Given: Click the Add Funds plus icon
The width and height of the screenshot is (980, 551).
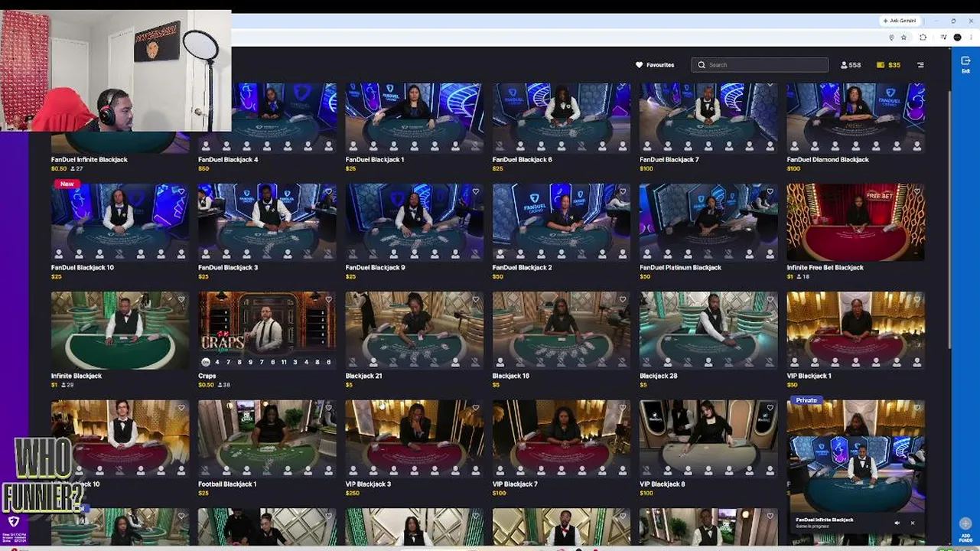Looking at the screenshot, I should pyautogui.click(x=965, y=524).
